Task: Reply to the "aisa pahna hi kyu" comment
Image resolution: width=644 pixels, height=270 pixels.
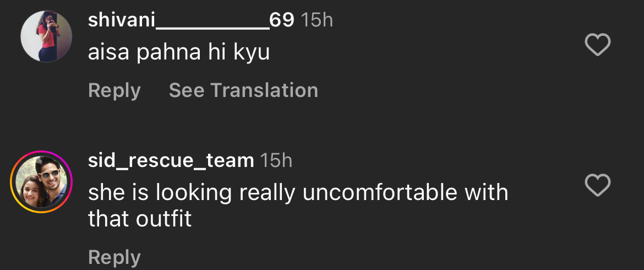Action: tap(114, 90)
